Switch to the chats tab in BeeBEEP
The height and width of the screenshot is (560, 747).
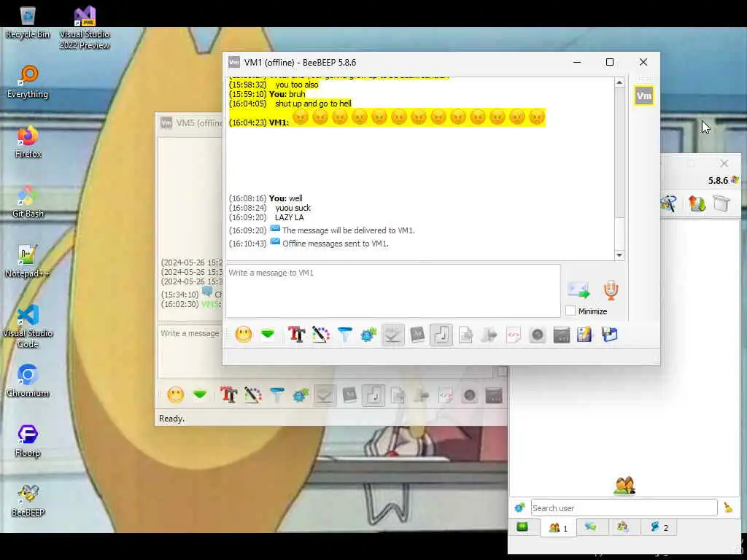pos(591,526)
